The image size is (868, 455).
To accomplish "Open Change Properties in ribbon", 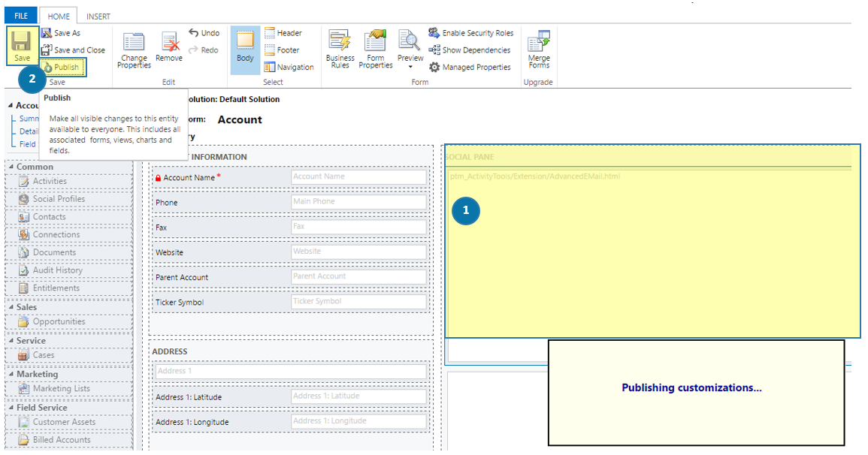I will tap(134, 50).
